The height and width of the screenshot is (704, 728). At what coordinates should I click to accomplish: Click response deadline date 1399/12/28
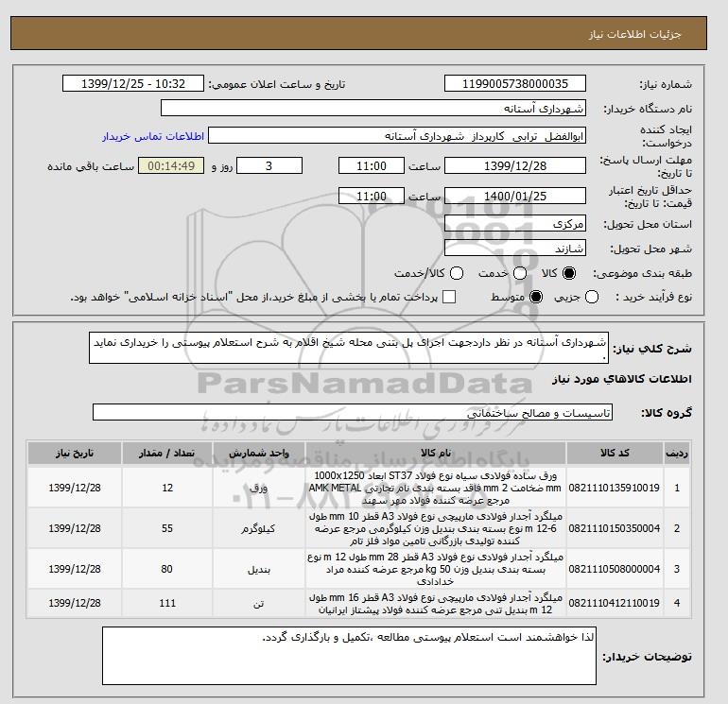point(515,165)
